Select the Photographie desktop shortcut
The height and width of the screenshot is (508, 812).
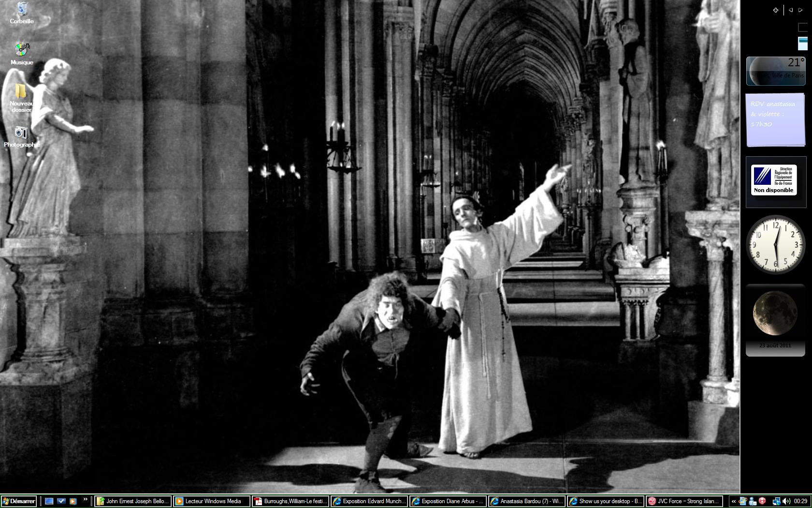21,136
